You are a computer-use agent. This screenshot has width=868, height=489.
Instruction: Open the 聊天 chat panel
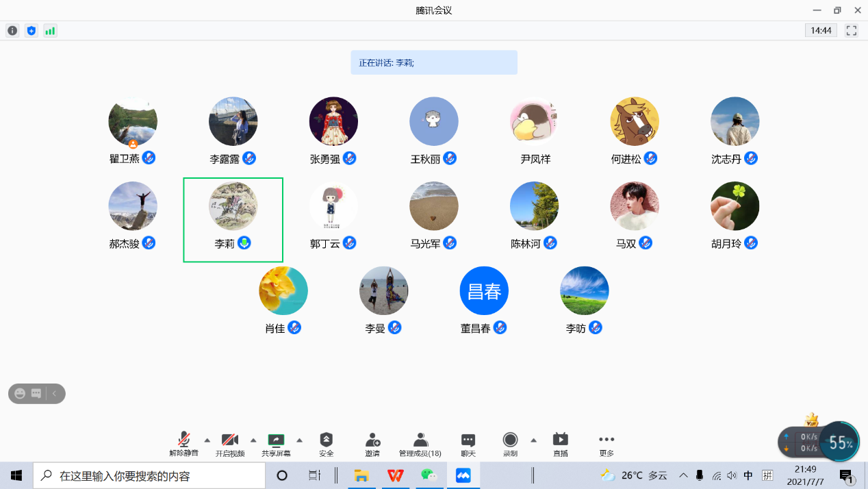click(x=468, y=444)
